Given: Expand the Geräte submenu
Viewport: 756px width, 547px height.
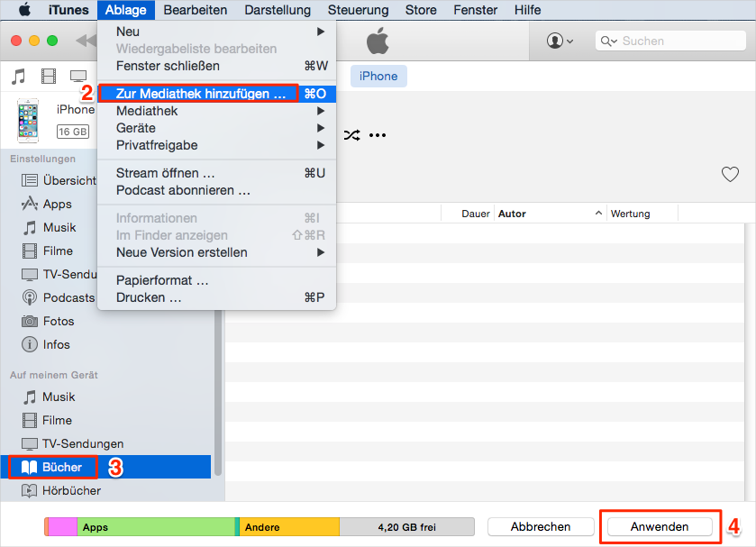Looking at the screenshot, I should [x=216, y=128].
